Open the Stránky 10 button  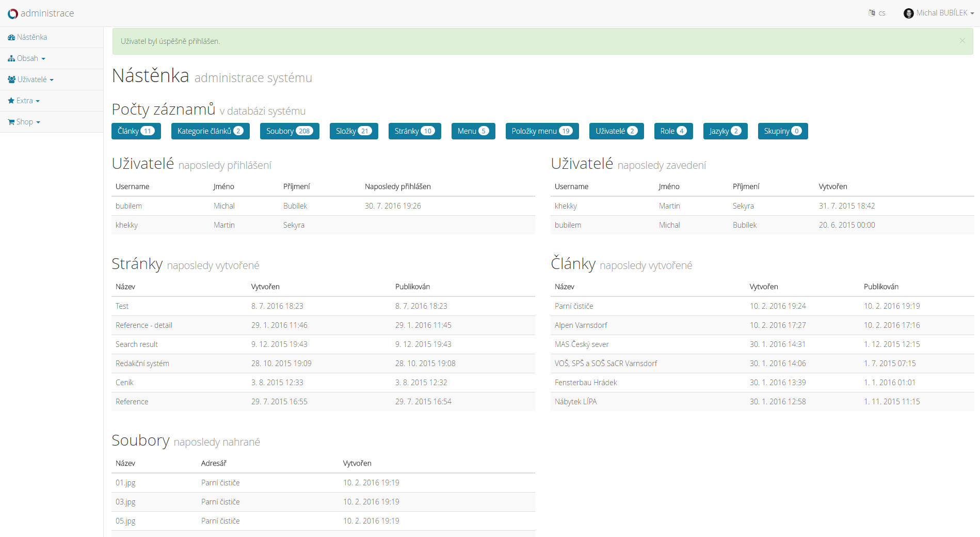pos(415,131)
